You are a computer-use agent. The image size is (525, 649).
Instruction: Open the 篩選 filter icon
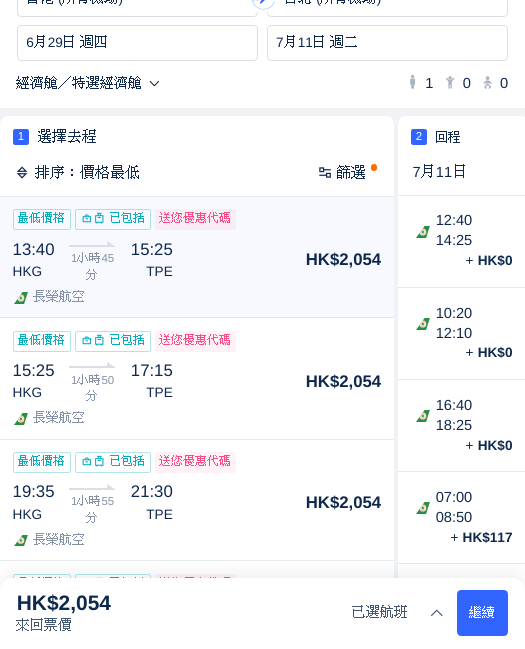point(325,172)
